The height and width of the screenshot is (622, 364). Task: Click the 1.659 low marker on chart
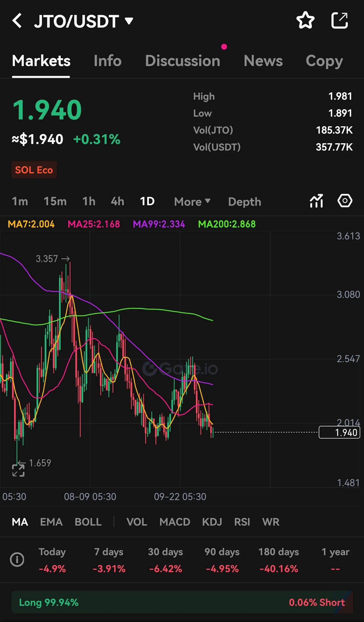point(35,463)
